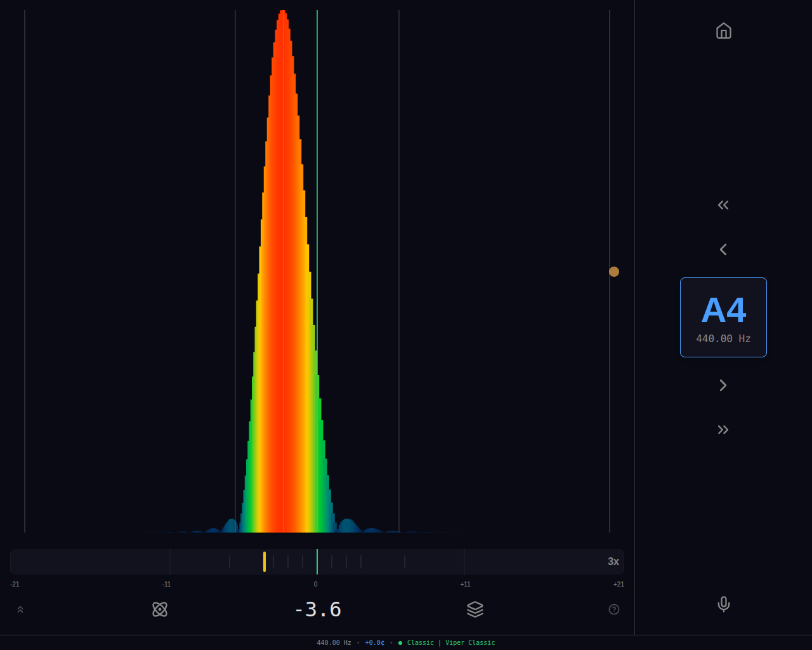Open the presets layers icon

pyautogui.click(x=475, y=609)
